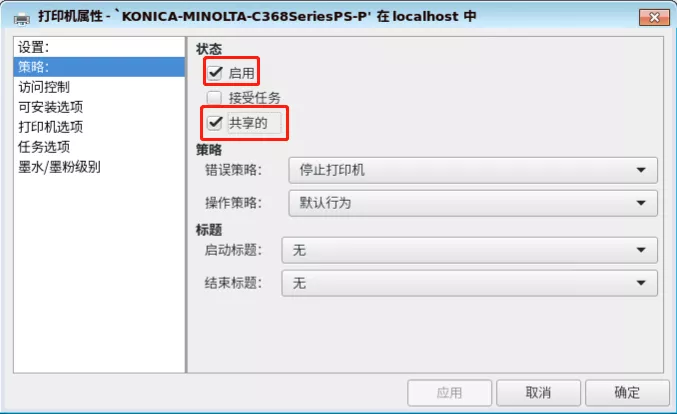Screen dimensions: 677x414
Task: Expand the 启动标题 dropdown
Action: 469,250
